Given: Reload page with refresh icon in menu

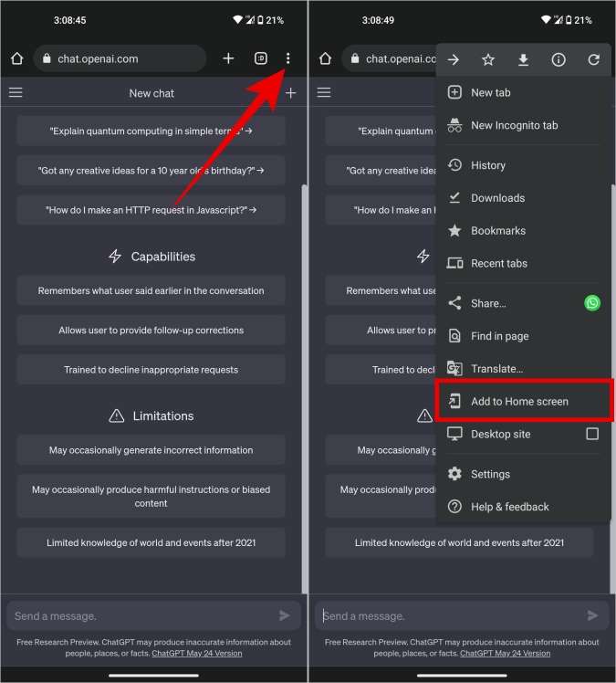Looking at the screenshot, I should (594, 59).
